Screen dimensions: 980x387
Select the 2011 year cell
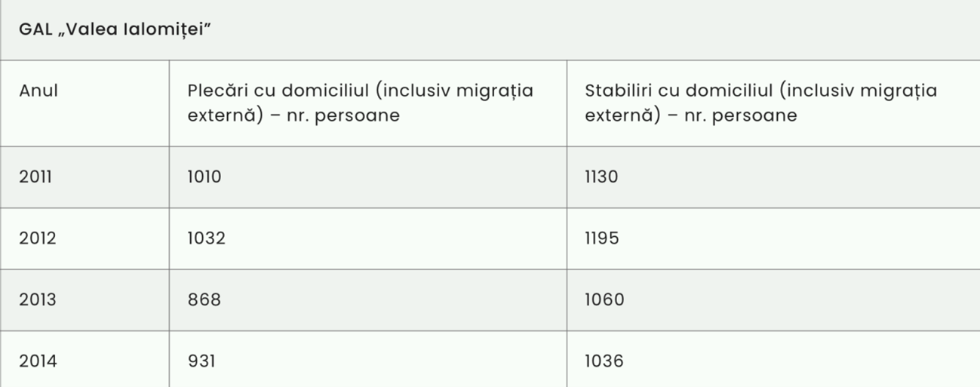click(35, 177)
